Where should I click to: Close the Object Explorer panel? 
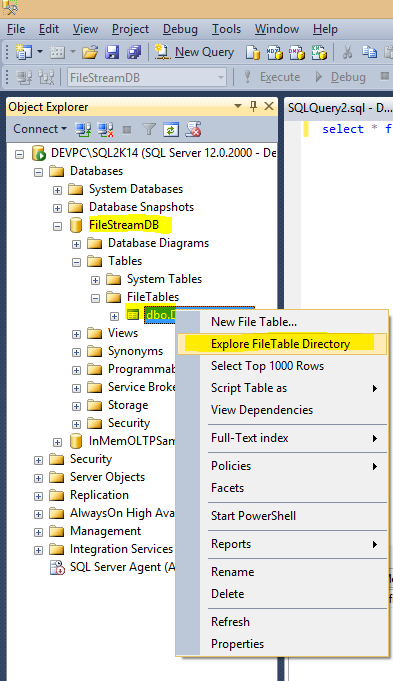pos(269,106)
